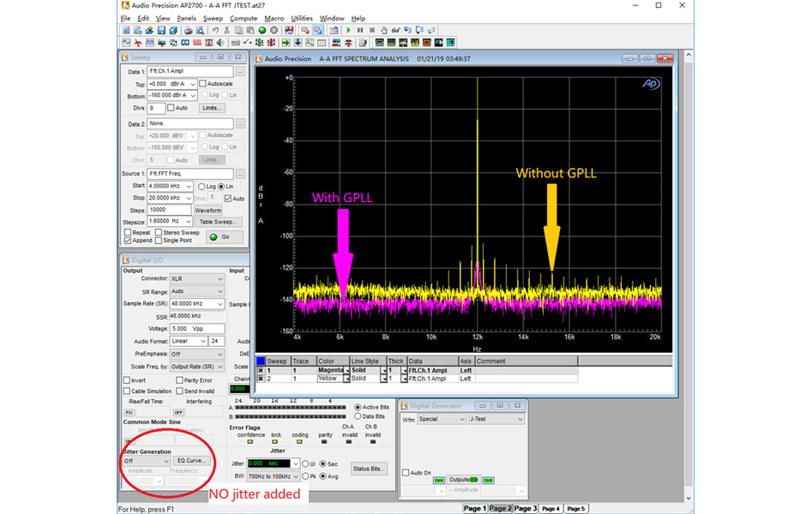Click the red/blue chart icon in top toolbar

(x=289, y=30)
